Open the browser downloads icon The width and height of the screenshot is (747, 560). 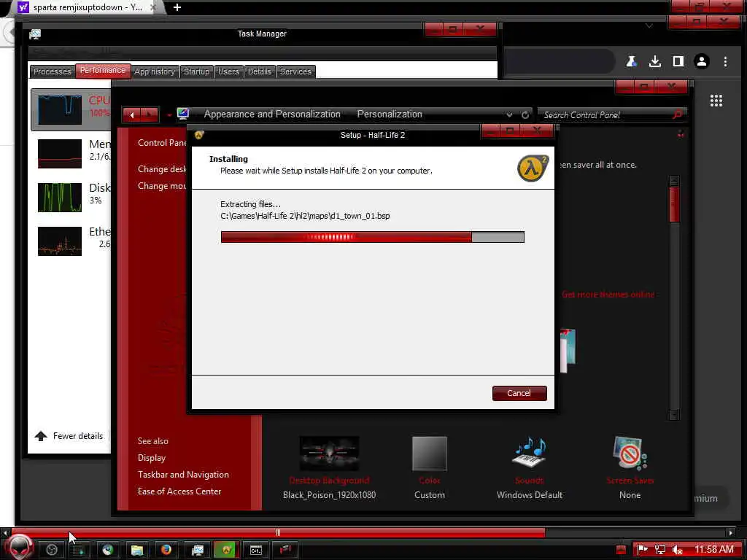click(x=655, y=61)
